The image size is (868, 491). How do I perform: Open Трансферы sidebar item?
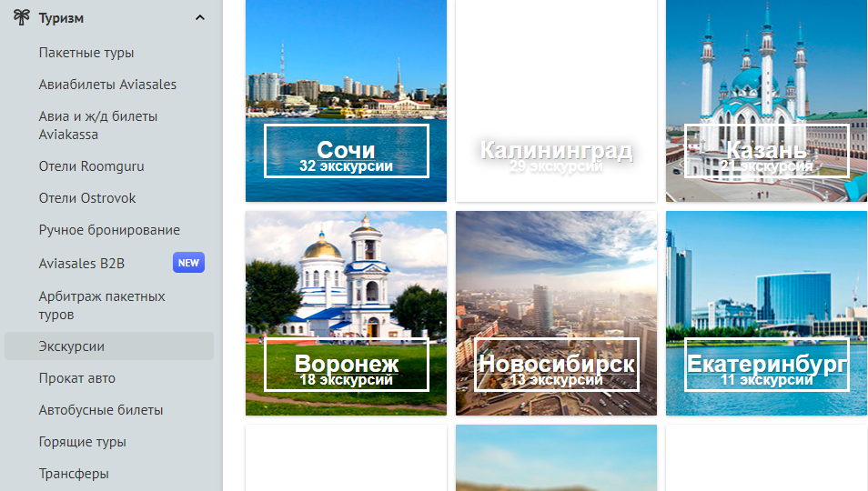pos(74,474)
